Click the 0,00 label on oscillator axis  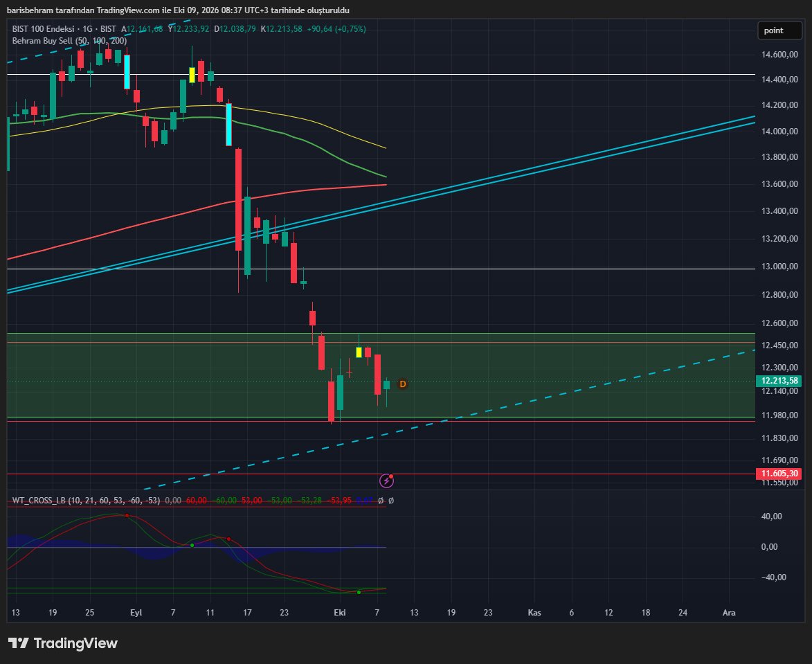770,547
